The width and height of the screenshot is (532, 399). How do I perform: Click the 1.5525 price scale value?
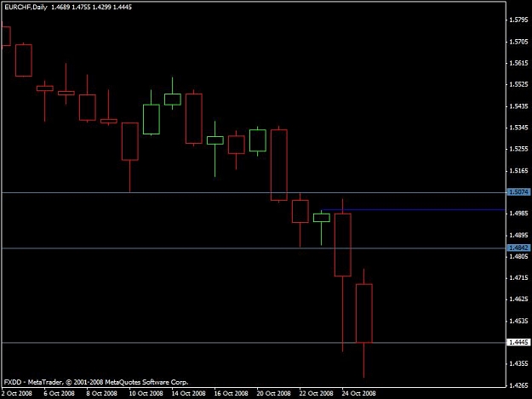point(518,84)
